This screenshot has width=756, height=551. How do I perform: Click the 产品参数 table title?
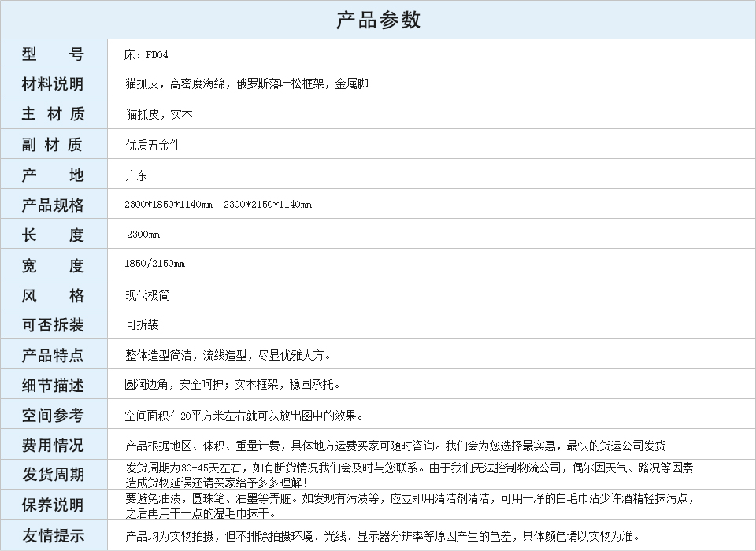[x=378, y=20]
